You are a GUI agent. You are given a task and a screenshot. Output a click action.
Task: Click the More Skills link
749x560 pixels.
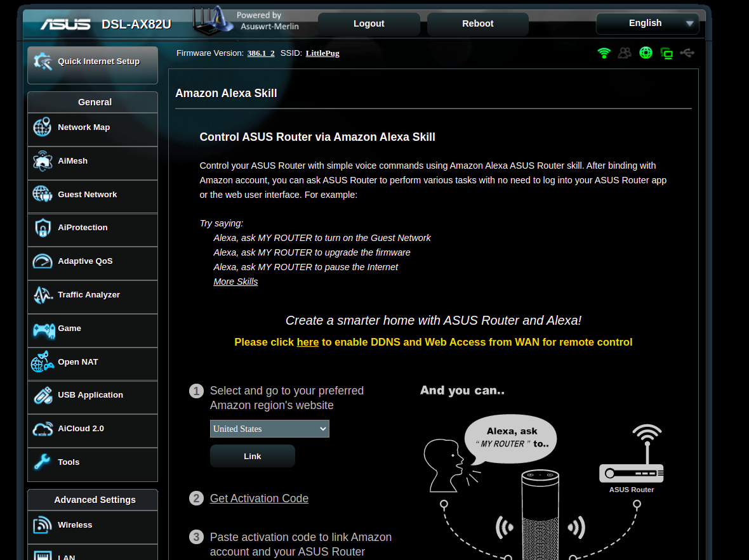pos(235,282)
